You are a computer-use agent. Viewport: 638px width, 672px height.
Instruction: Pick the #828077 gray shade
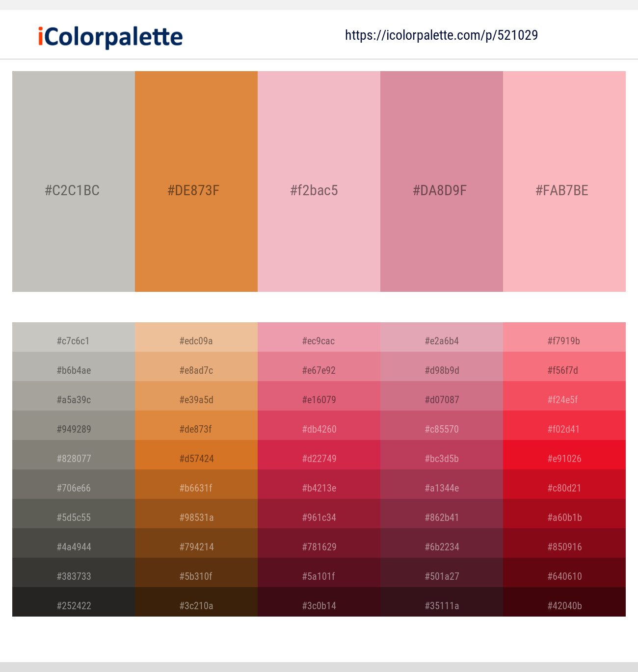pyautogui.click(x=74, y=455)
